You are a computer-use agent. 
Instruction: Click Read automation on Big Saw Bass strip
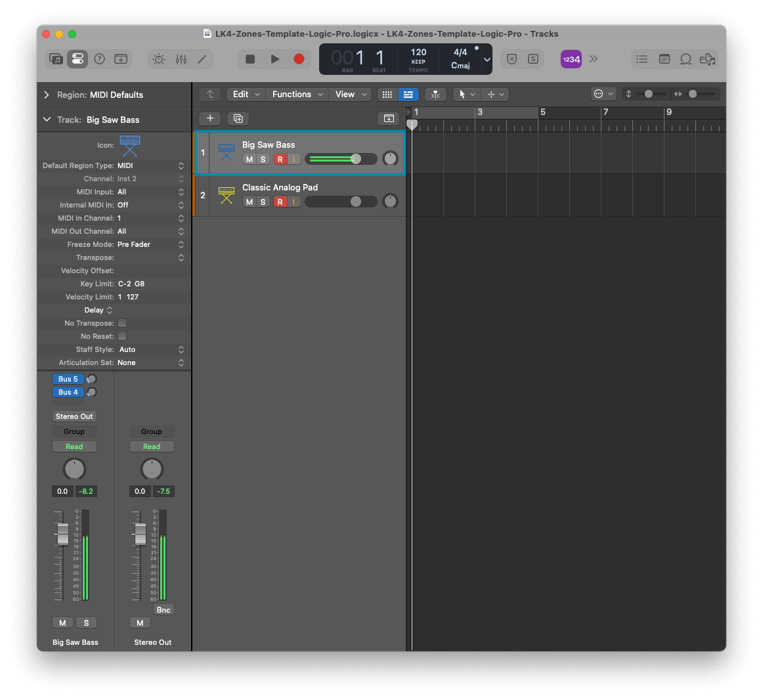(74, 447)
